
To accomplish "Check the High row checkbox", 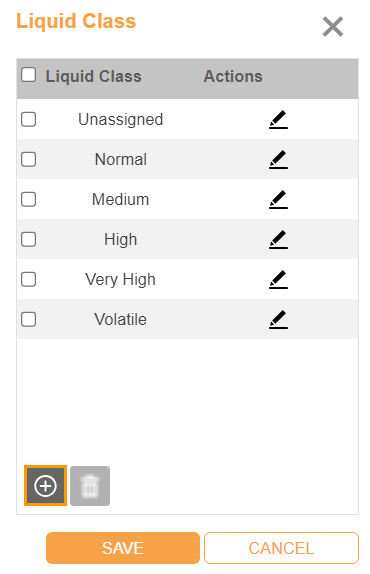I will [x=29, y=239].
